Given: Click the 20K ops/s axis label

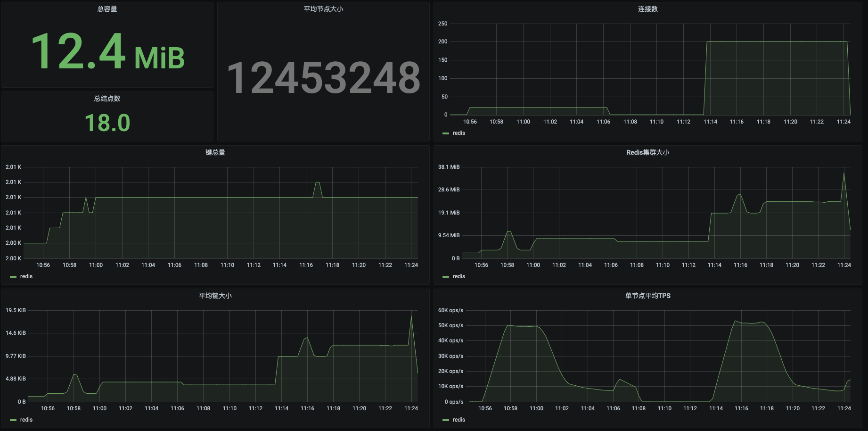Looking at the screenshot, I should (450, 371).
